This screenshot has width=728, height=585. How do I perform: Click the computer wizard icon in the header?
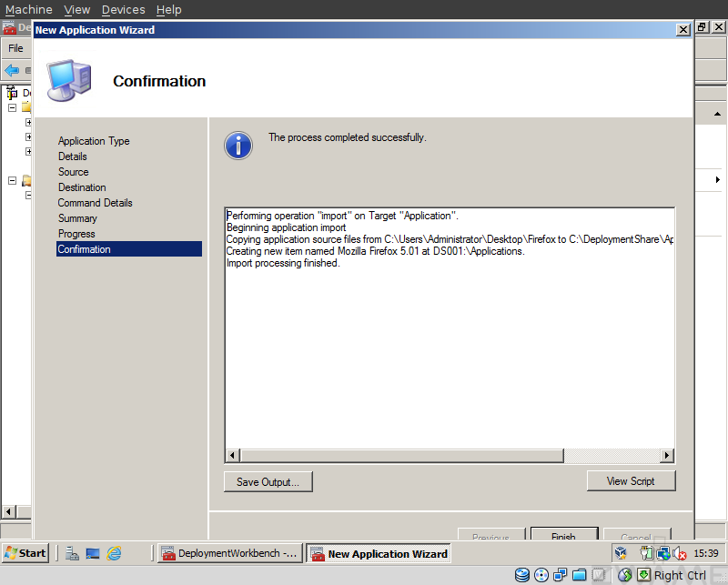pos(69,80)
